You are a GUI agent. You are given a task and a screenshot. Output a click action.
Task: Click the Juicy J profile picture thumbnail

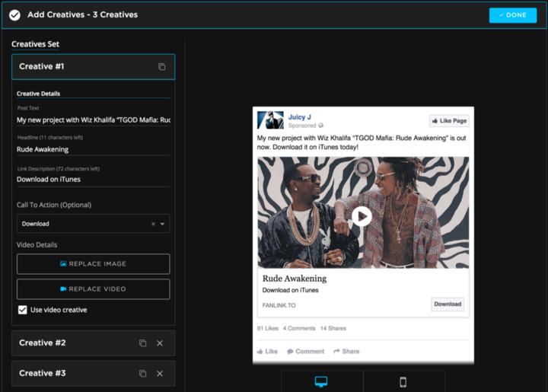(x=270, y=120)
